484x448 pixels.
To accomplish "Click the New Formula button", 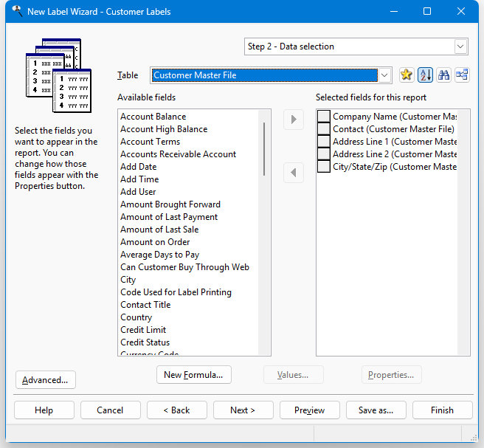I will [x=194, y=375].
